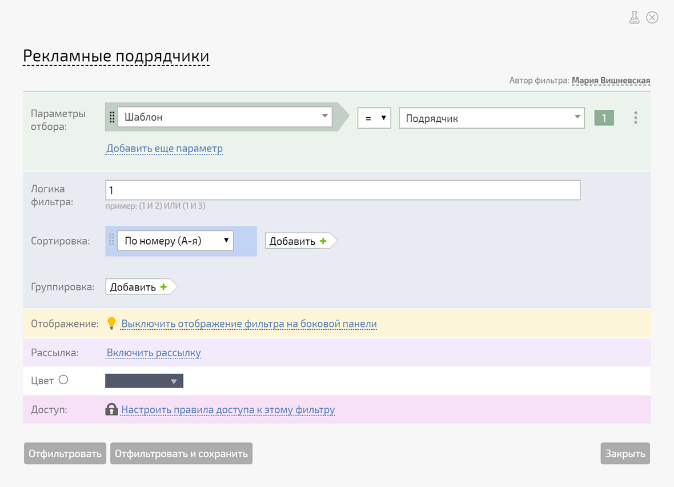This screenshot has width=674, height=487.
Task: Open sorting dropdown По номеру (А-я)
Action: 177,240
